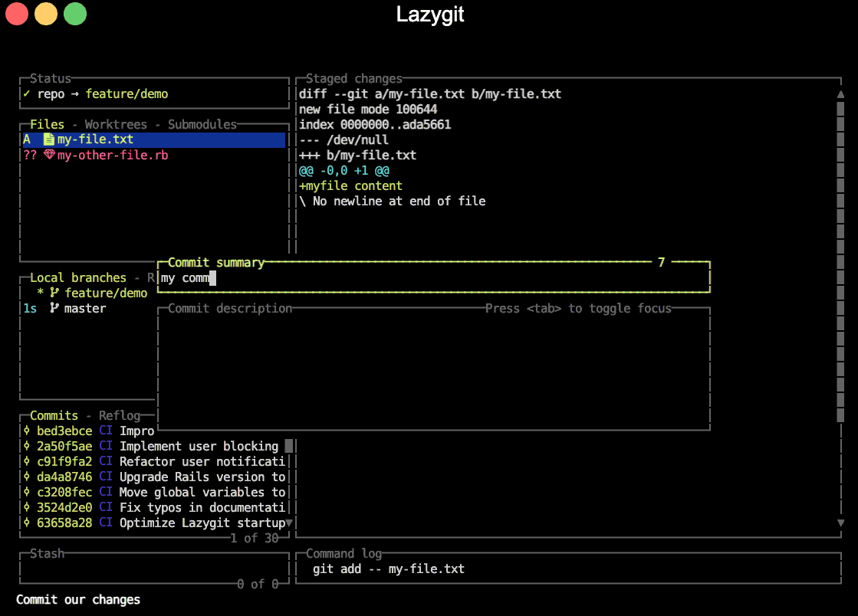This screenshot has width=858, height=616.
Task: Select the master branch
Action: tap(85, 308)
